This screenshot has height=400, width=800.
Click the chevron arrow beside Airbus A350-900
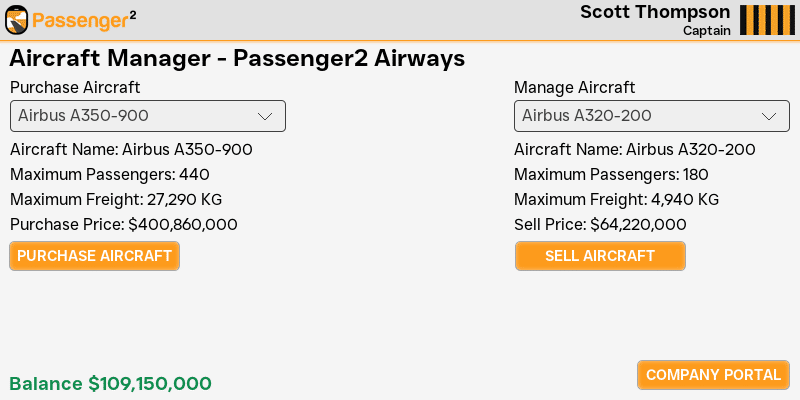pyautogui.click(x=265, y=116)
